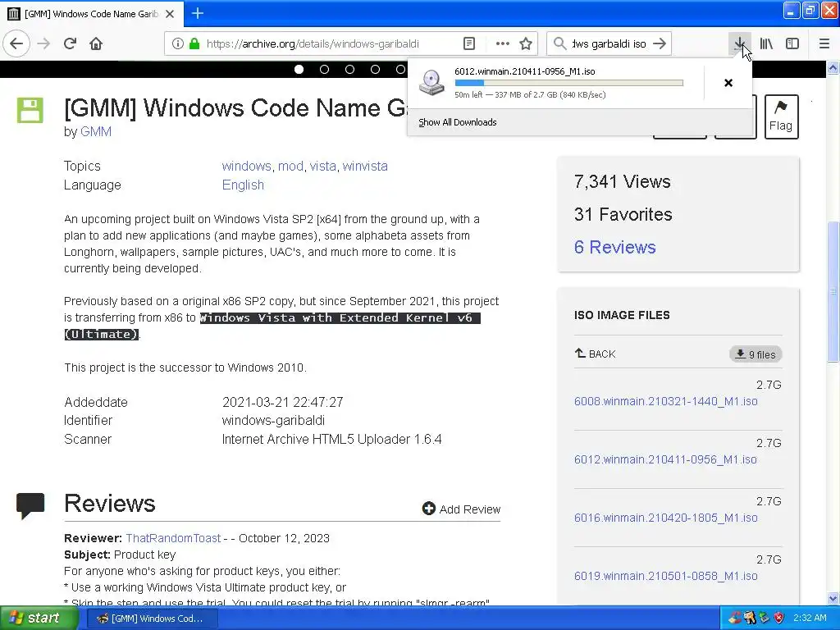Click the Flag item button
Image resolution: width=840 pixels, height=630 pixels.
[x=781, y=116]
